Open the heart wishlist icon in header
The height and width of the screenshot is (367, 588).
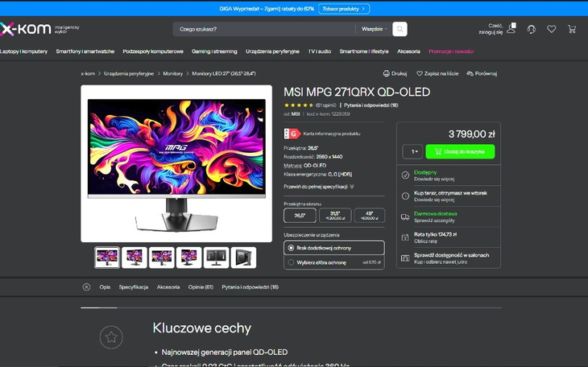click(551, 29)
